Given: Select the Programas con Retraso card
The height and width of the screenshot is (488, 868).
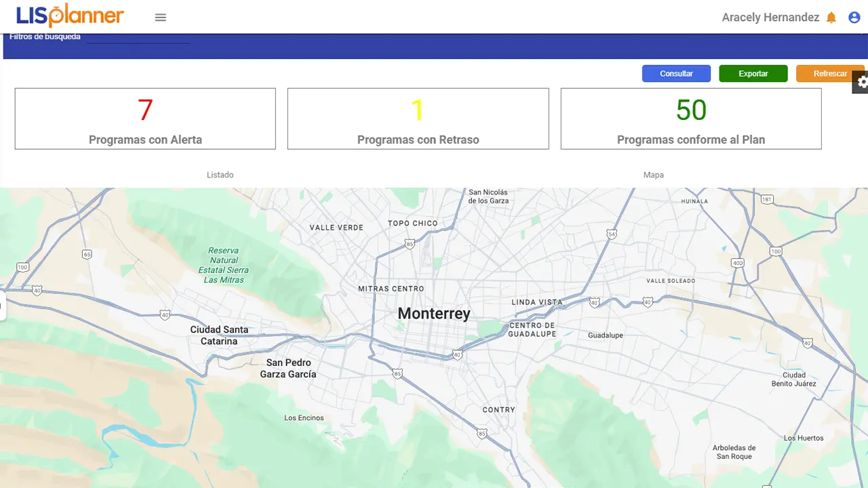Looking at the screenshot, I should point(418,119).
